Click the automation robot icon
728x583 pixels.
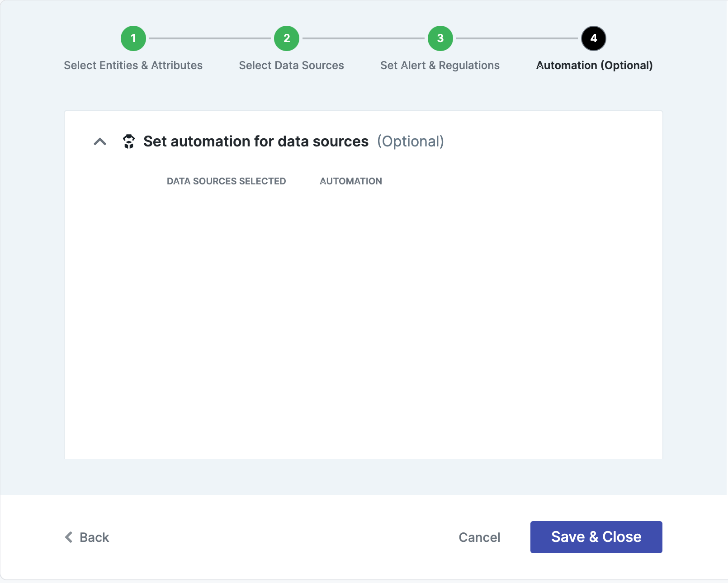click(129, 141)
